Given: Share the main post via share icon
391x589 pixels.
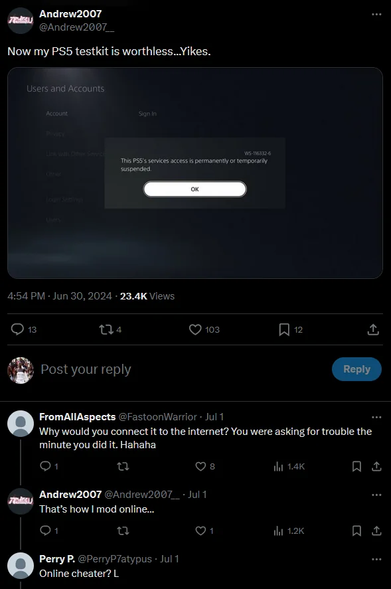Looking at the screenshot, I should tap(373, 329).
